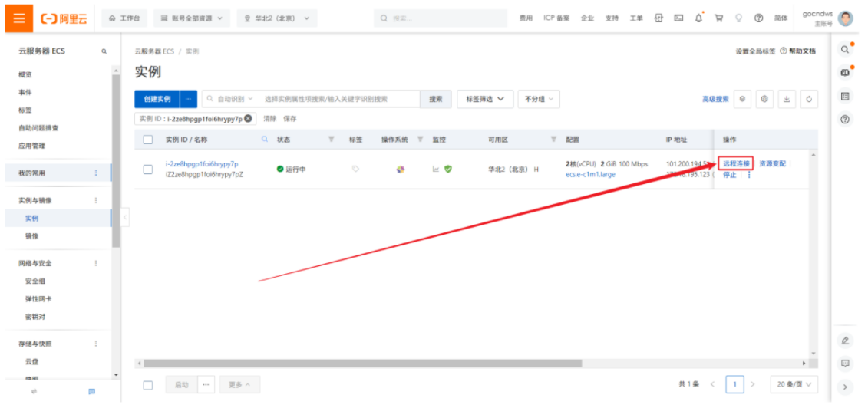Open the 自动识别 search type dropdown
Screen dimensions: 868x418
(x=229, y=99)
